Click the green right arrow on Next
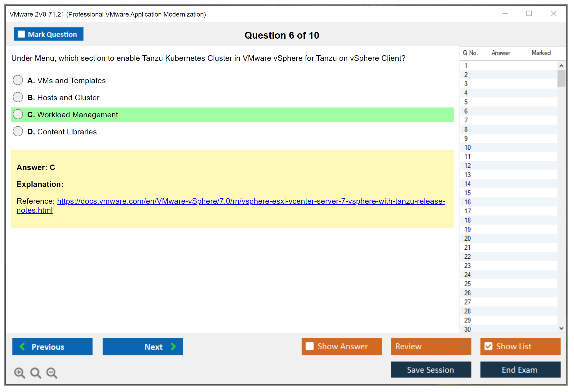Viewport: 574px width, 392px height. tap(173, 346)
